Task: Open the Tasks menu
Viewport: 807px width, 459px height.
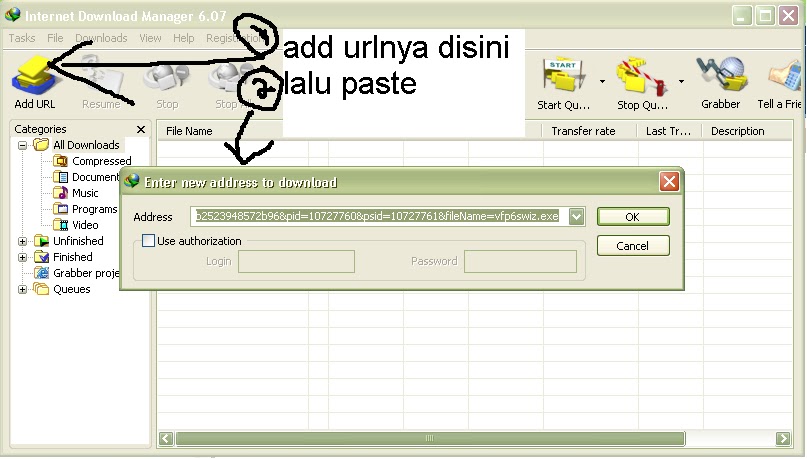Action: pos(22,38)
